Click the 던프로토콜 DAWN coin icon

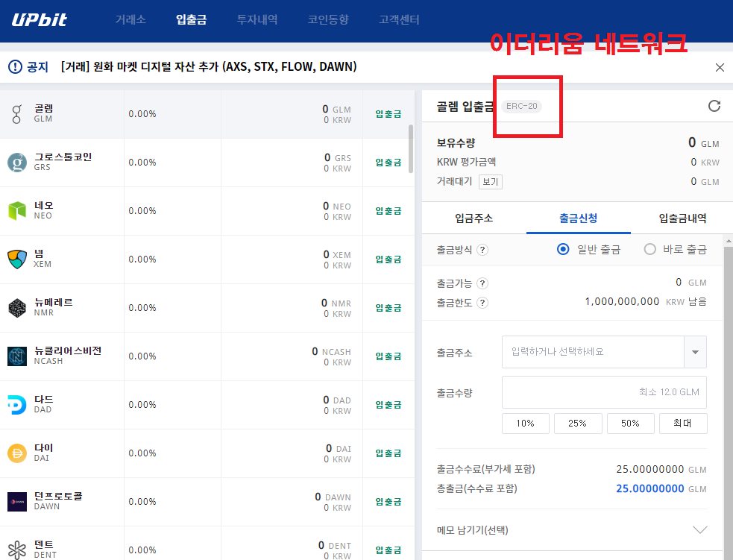click(x=17, y=502)
